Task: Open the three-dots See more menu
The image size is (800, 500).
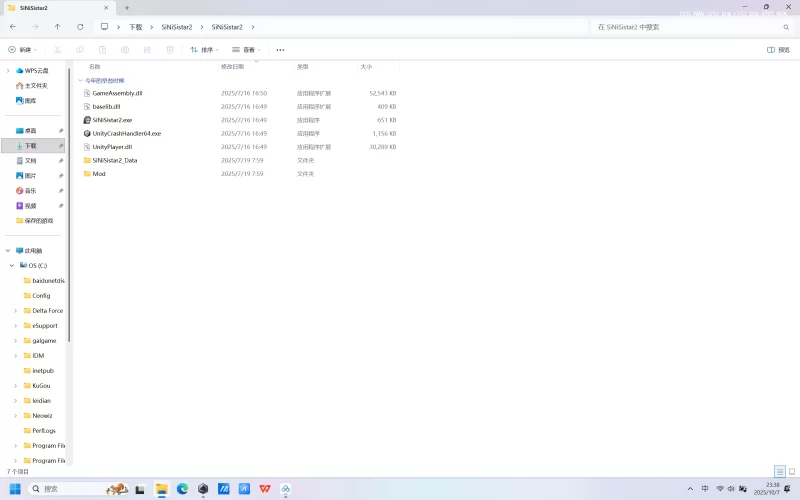Action: 280,49
